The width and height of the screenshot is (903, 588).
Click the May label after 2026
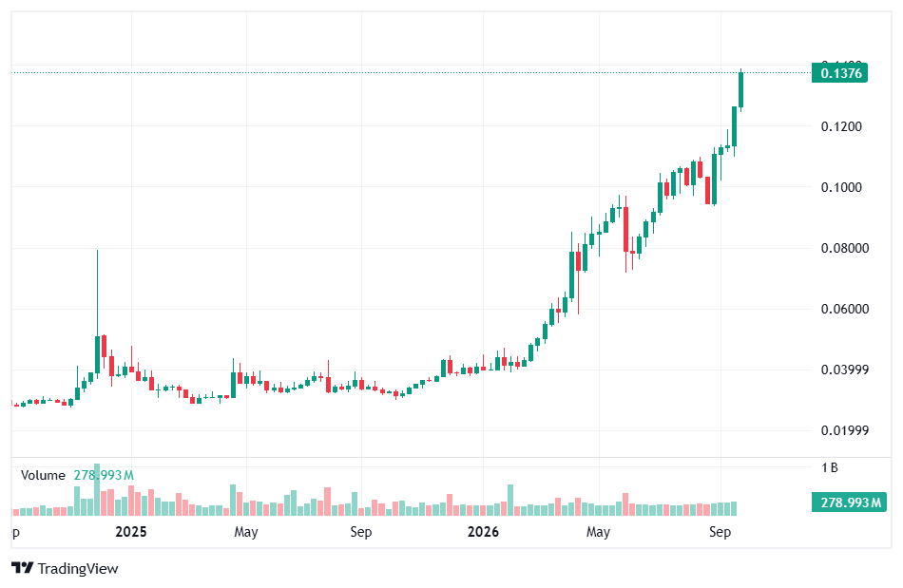pyautogui.click(x=598, y=532)
